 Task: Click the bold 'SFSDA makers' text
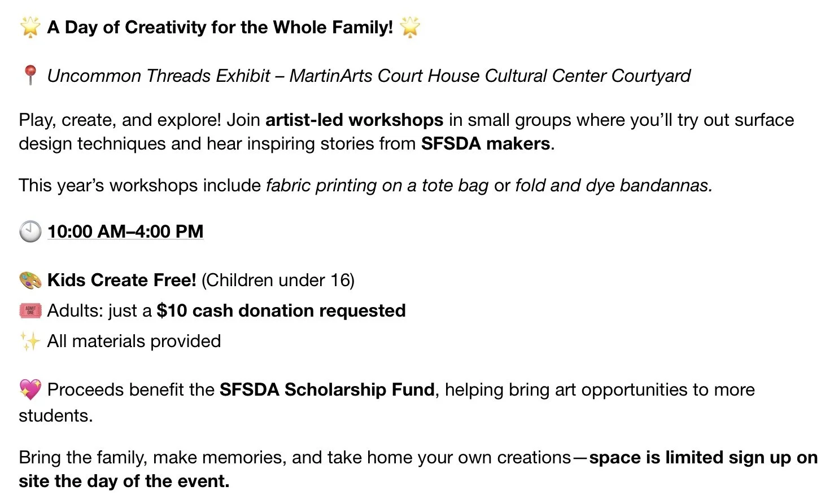(486, 143)
